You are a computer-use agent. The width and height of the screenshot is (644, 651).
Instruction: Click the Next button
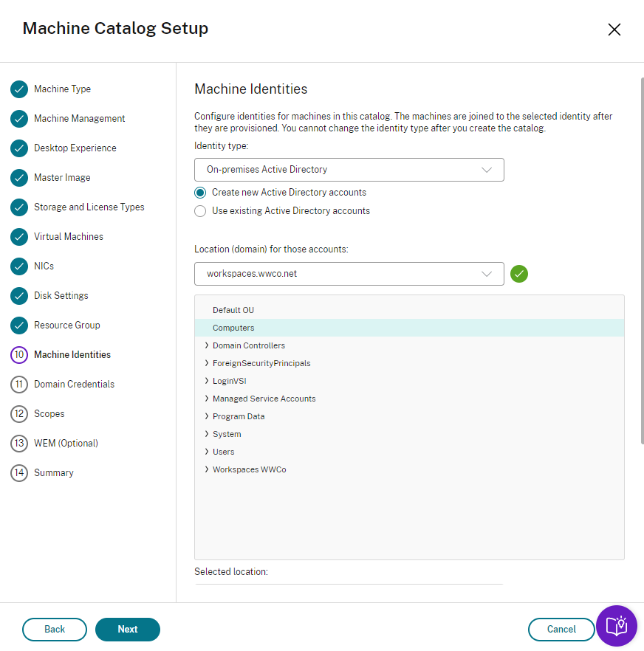click(128, 630)
